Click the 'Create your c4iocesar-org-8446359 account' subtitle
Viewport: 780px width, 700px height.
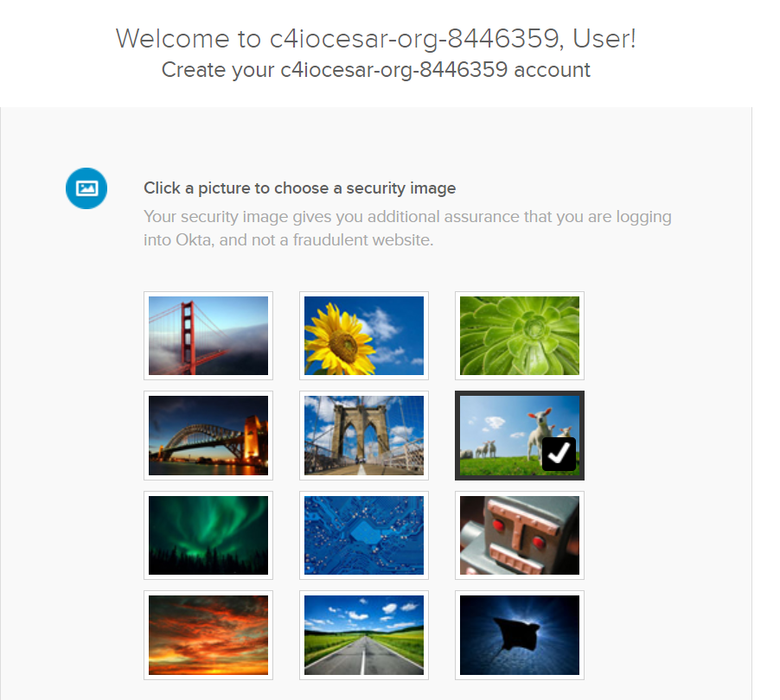point(376,70)
